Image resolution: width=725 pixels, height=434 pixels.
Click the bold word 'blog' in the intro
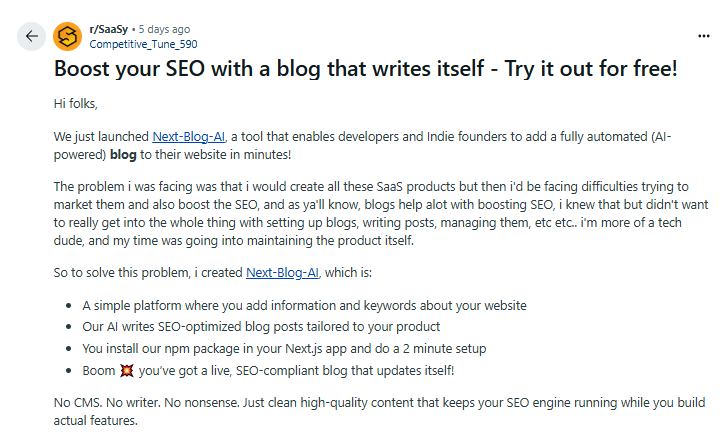(124, 154)
